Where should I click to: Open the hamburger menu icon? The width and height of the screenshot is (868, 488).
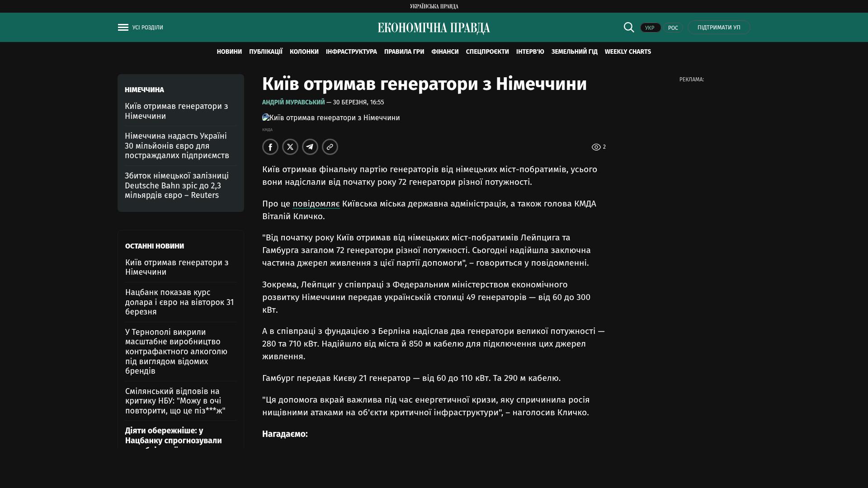tap(123, 28)
